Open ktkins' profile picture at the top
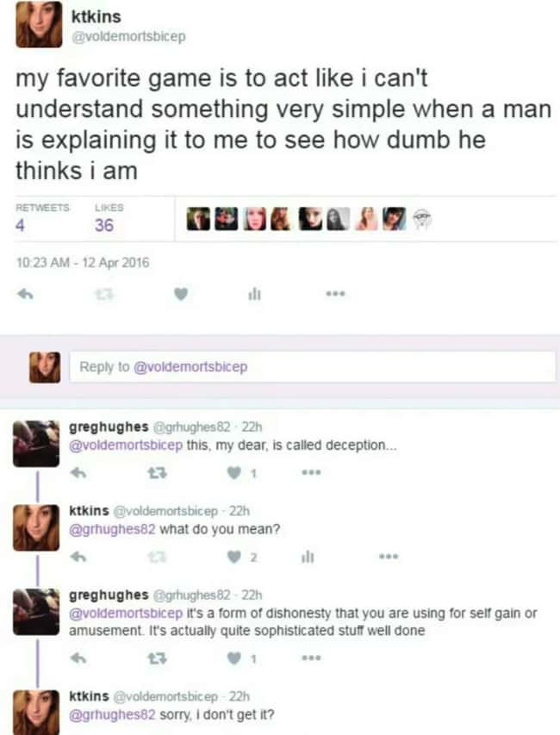Viewport: 560px width, 735px height. click(x=39, y=24)
